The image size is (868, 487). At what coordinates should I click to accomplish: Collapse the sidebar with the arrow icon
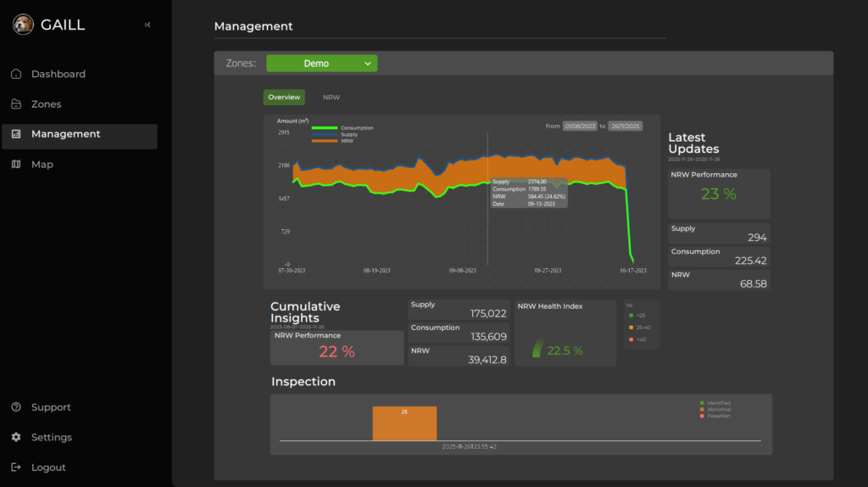tap(147, 25)
